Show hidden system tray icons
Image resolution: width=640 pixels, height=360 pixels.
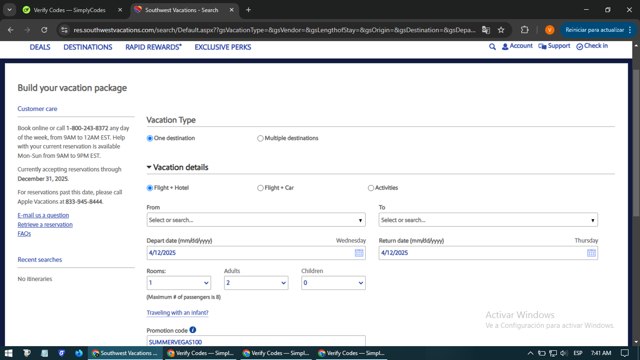point(530,353)
